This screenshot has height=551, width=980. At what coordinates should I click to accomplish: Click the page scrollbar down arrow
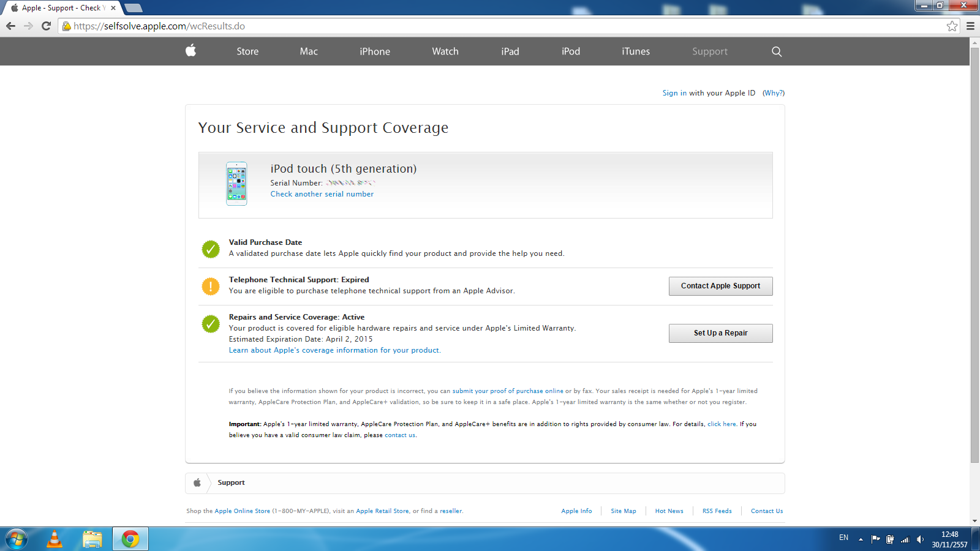click(974, 522)
